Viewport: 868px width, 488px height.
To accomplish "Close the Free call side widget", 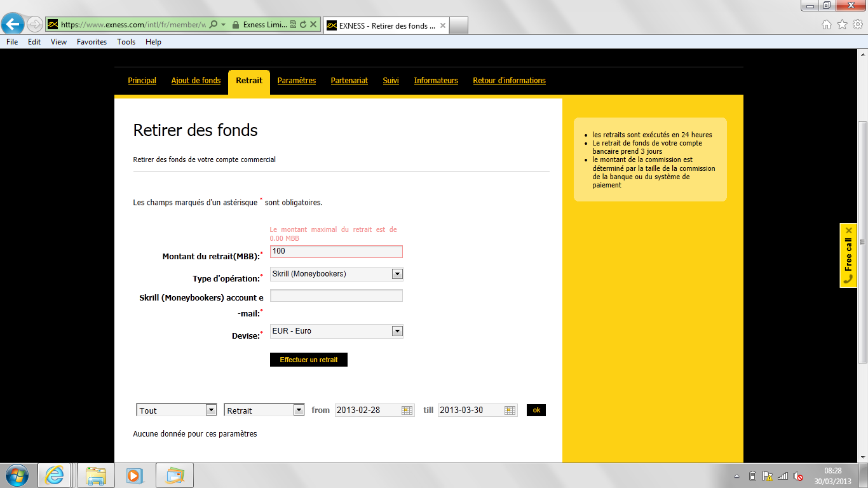I will (849, 230).
